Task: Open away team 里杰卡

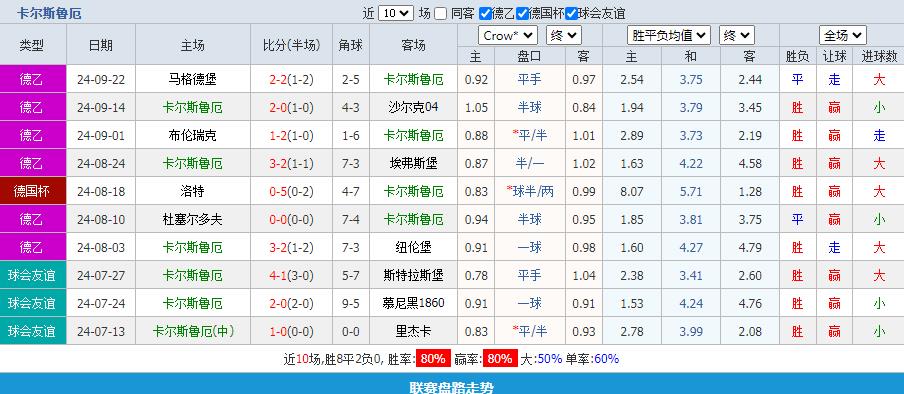Action: pyautogui.click(x=413, y=332)
